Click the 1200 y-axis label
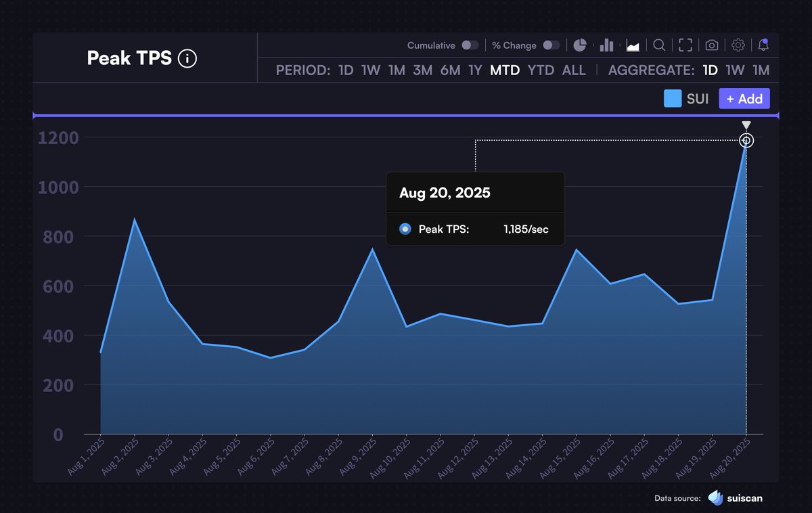This screenshot has width=812, height=513. coord(58,138)
